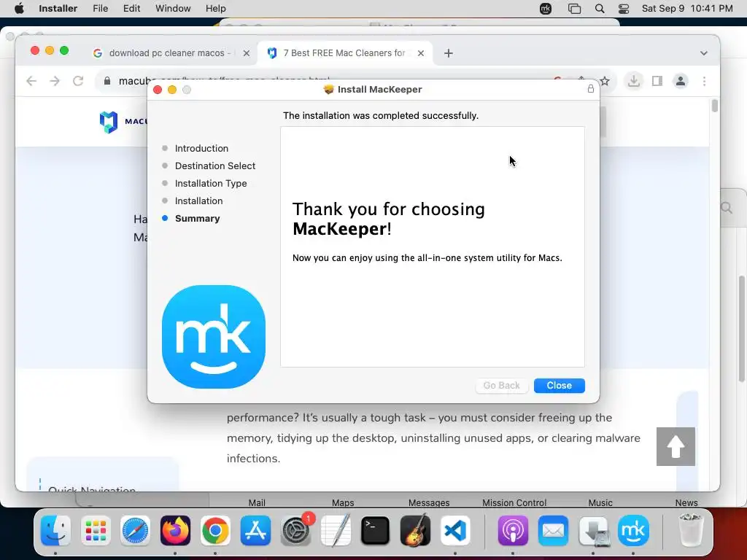The width and height of the screenshot is (747, 560).
Task: Select the Installation Type step
Action: pos(211,183)
